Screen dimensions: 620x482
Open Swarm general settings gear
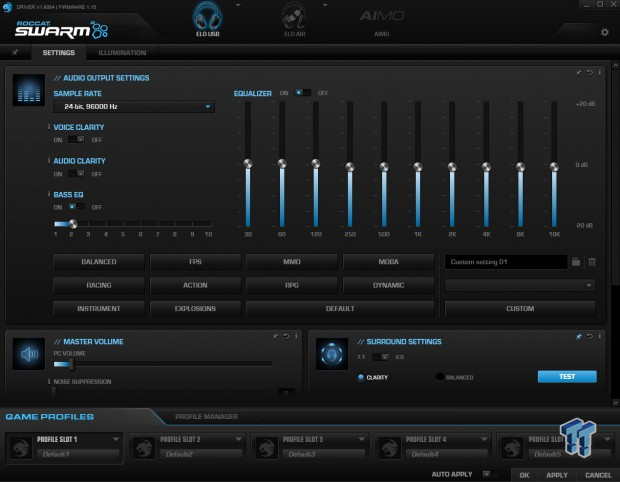click(605, 32)
